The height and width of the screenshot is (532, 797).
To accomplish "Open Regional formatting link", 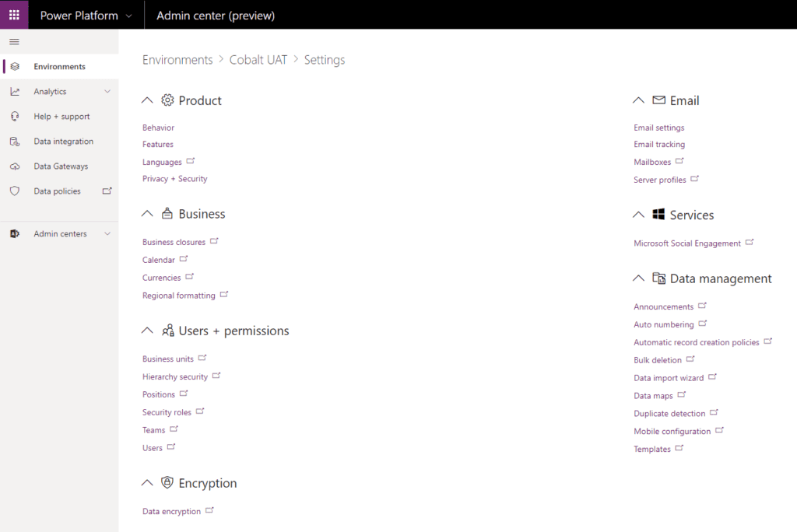I will pyautogui.click(x=179, y=296).
